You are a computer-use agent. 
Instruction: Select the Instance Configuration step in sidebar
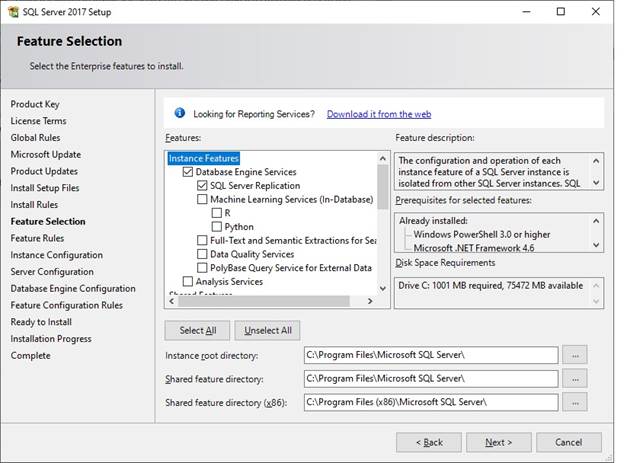(56, 255)
